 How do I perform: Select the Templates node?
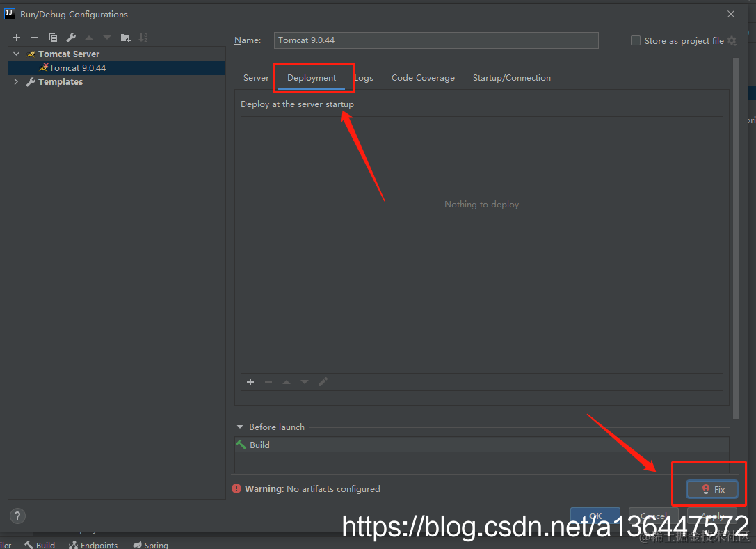61,82
